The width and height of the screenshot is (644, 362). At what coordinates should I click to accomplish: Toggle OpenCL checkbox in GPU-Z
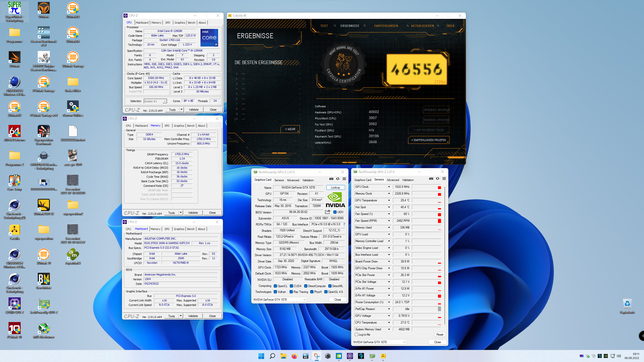(275, 286)
